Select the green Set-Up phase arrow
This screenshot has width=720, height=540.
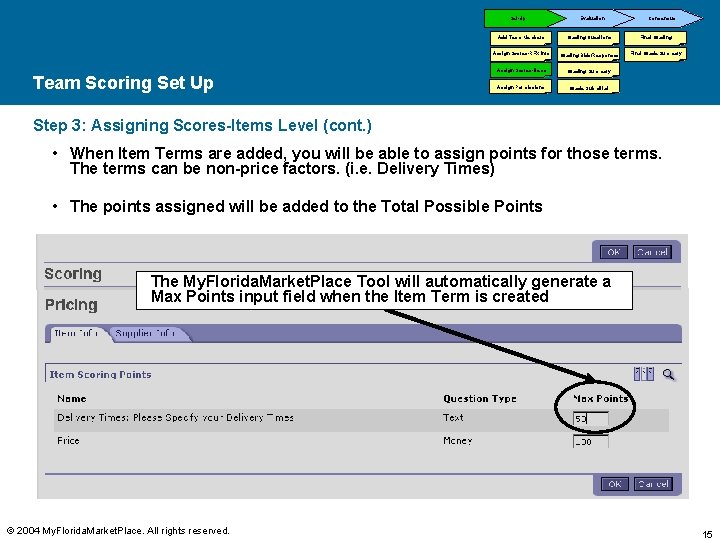click(523, 18)
